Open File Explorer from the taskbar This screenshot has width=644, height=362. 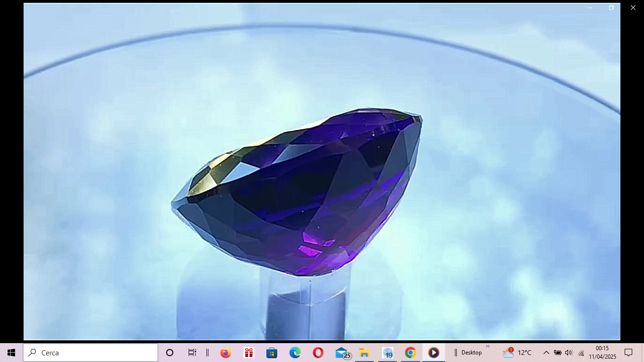click(364, 353)
